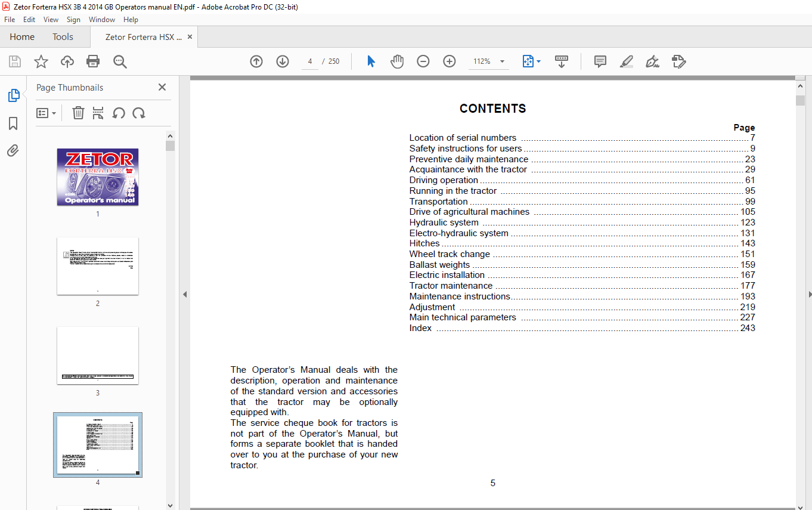Click the 'Index' contents entry
The image size is (812, 510).
pos(582,328)
